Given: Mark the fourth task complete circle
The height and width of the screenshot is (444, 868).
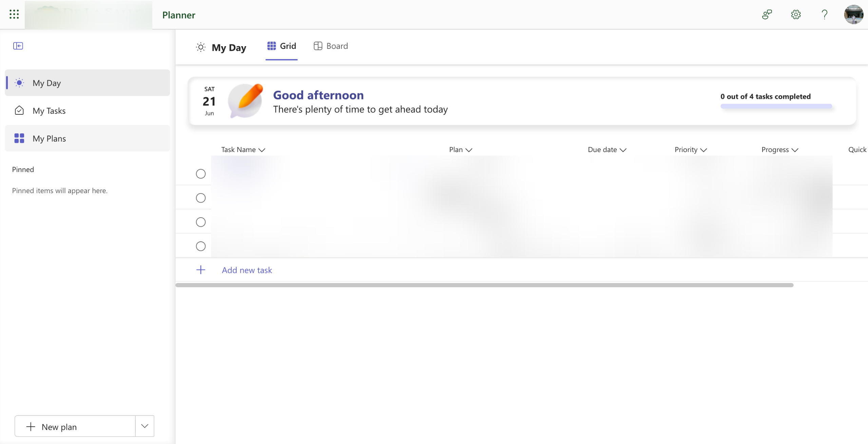Looking at the screenshot, I should click(201, 246).
